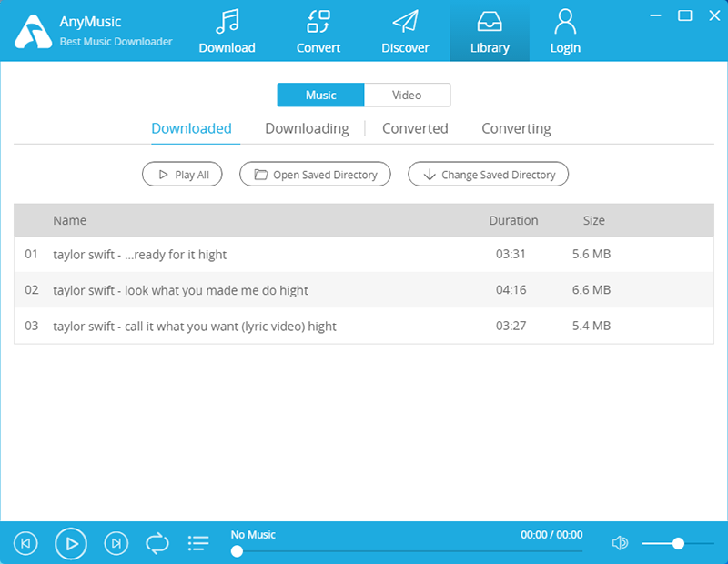Click the Size column header
The height and width of the screenshot is (564, 728).
coord(594,220)
